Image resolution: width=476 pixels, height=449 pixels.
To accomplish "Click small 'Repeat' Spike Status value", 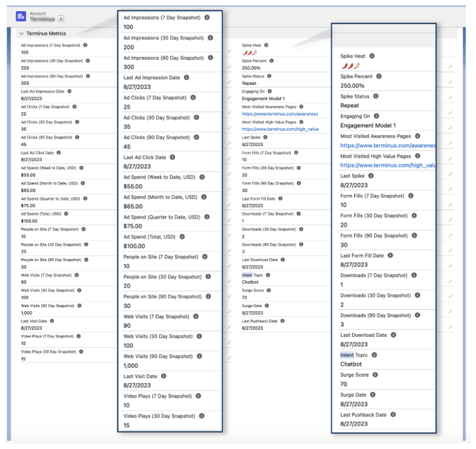I will tap(249, 83).
